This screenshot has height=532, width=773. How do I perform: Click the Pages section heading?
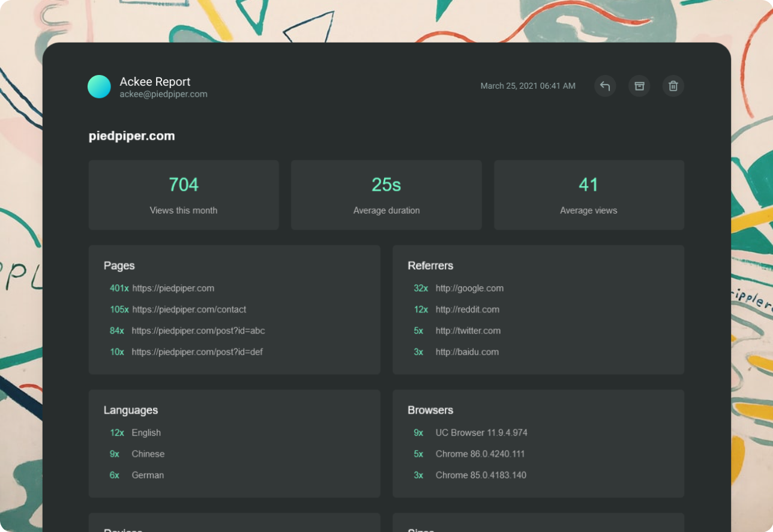click(119, 266)
